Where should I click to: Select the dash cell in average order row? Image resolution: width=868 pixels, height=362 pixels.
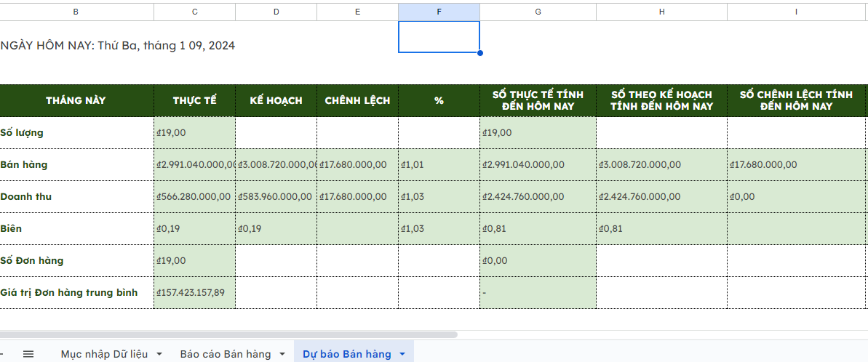point(538,292)
